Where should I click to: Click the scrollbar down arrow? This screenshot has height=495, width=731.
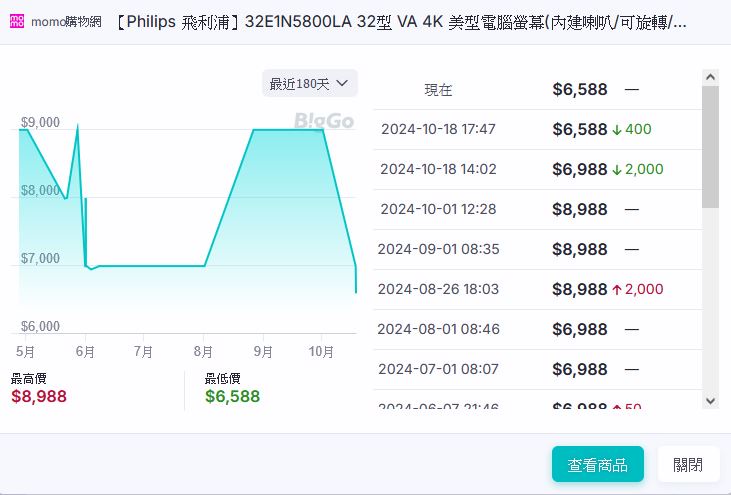point(711,400)
